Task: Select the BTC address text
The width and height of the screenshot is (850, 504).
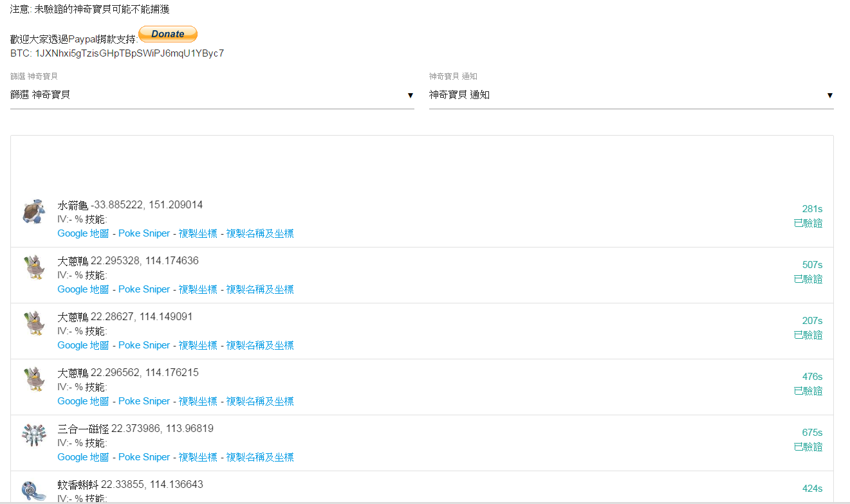Action: [129, 53]
